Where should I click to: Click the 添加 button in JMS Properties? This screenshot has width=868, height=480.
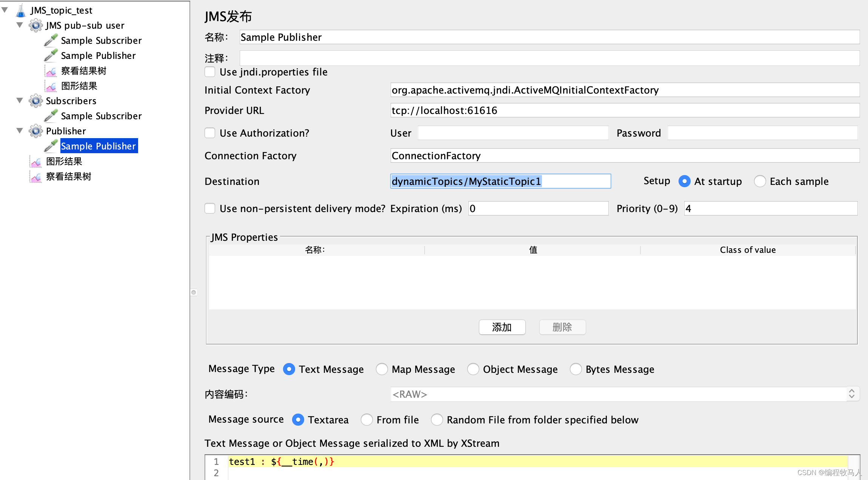pos(502,327)
